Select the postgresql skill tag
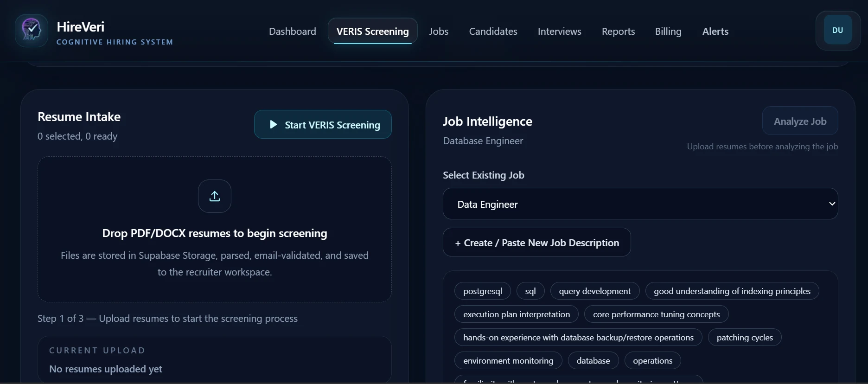Image resolution: width=868 pixels, height=384 pixels. [483, 291]
